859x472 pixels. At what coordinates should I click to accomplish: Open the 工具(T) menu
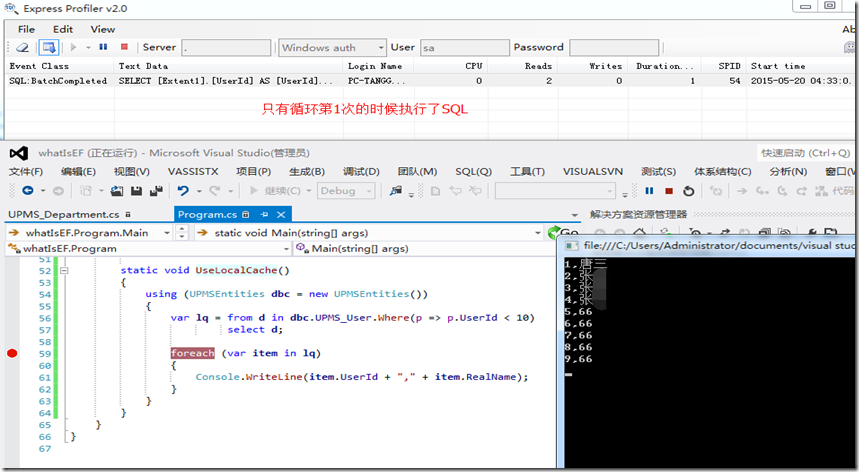[527, 172]
